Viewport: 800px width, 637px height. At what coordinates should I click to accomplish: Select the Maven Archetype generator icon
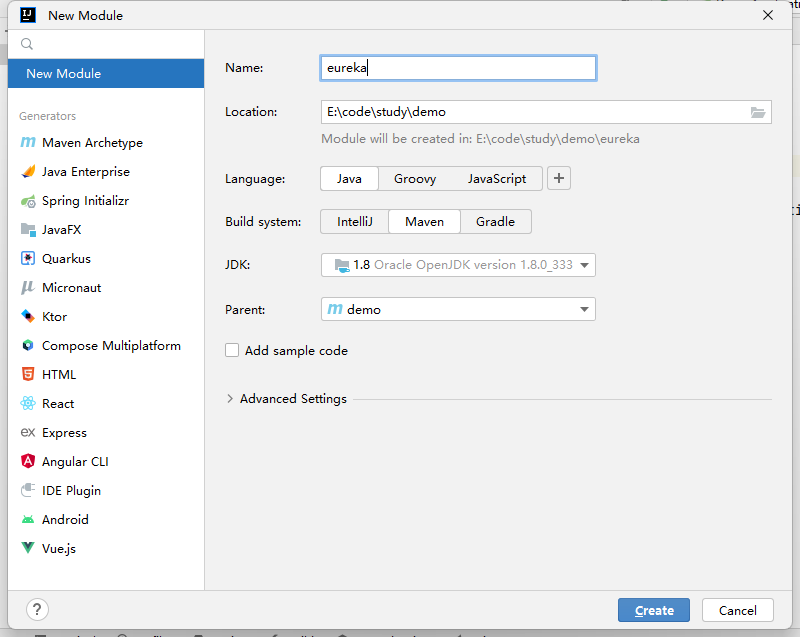[28, 143]
